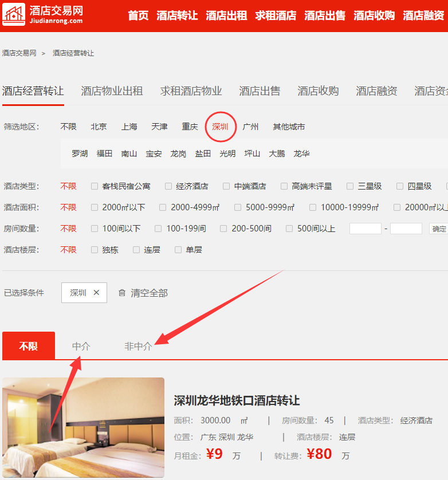Select the 酒店收购 category tab
The height and width of the screenshot is (480, 448).
[x=318, y=91]
